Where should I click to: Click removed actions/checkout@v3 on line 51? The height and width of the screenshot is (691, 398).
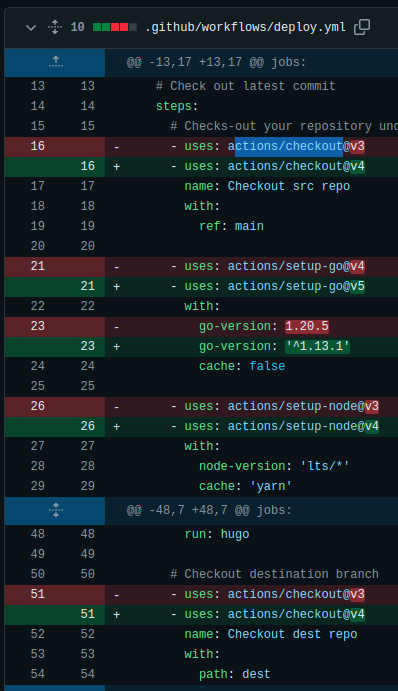coord(296,594)
